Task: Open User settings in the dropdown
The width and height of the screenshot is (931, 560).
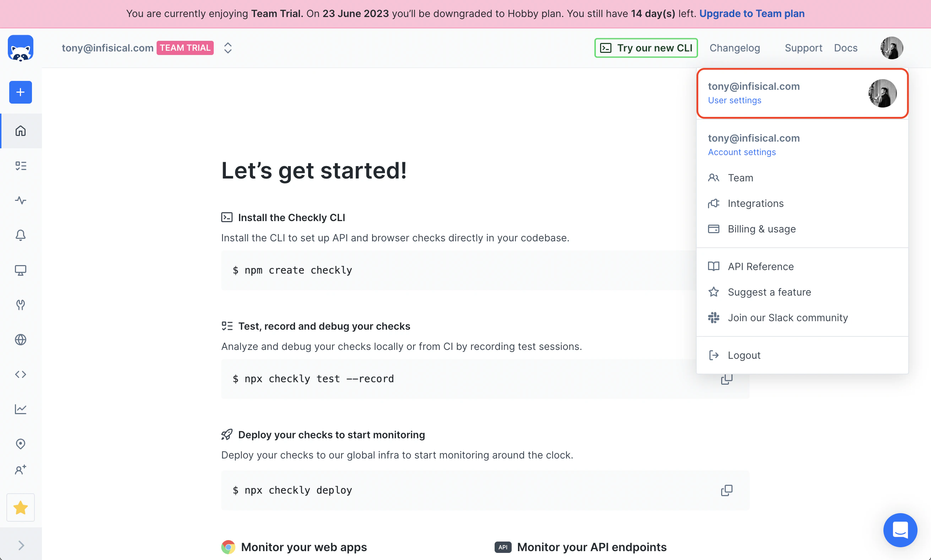Action: click(735, 100)
